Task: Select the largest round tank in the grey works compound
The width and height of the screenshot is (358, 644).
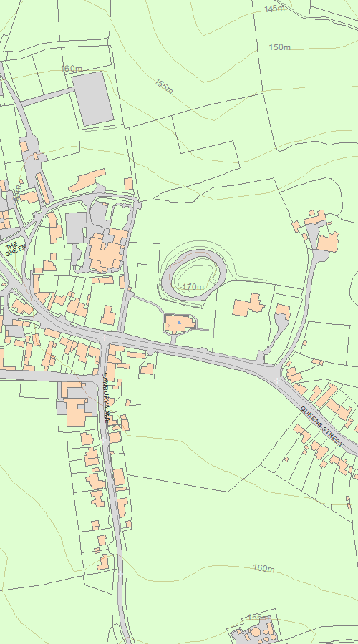Action: coord(256,632)
